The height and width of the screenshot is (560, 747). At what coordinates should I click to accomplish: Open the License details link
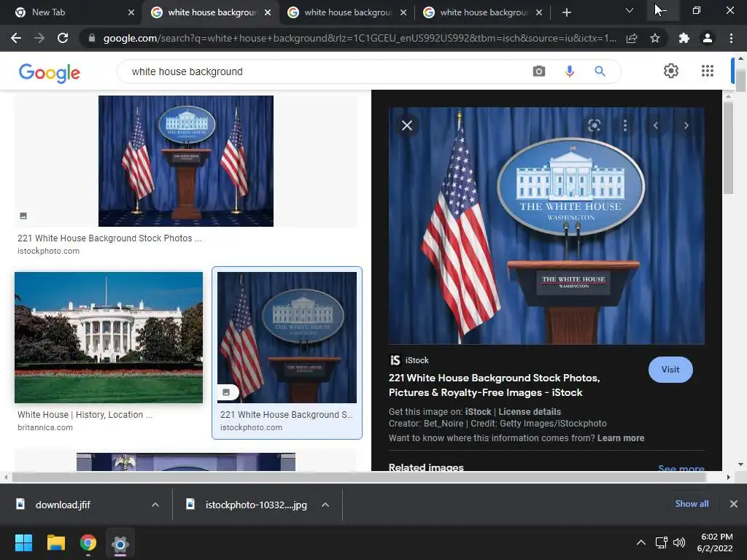pyautogui.click(x=530, y=412)
